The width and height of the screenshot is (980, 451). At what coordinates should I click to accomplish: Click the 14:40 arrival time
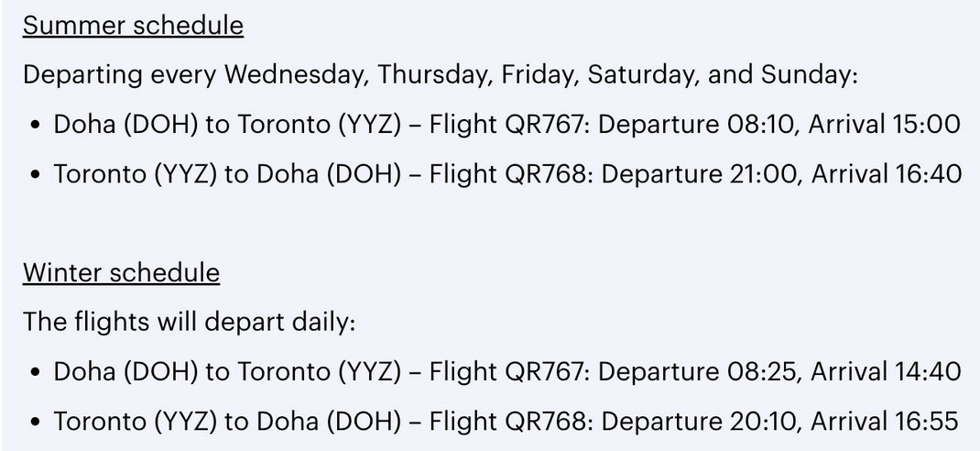pos(926,372)
